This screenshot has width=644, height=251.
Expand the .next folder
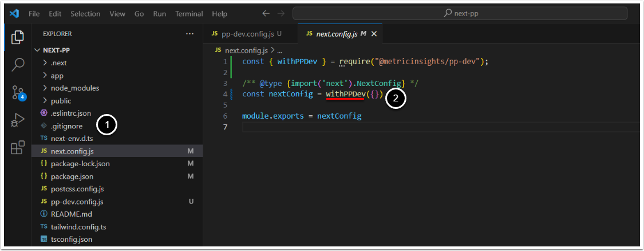point(58,62)
